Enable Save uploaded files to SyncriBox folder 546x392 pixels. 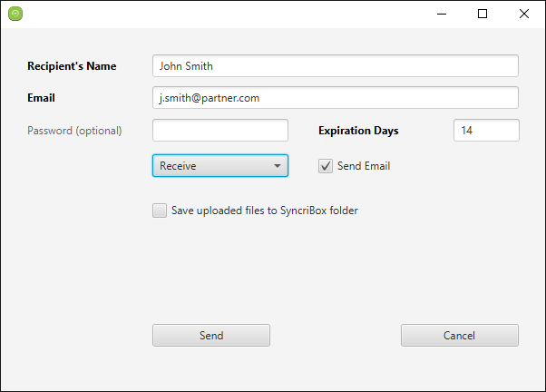160,211
